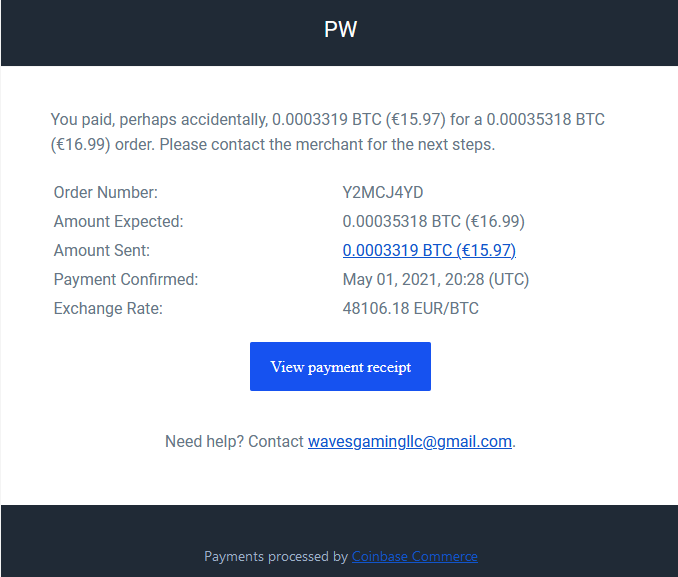Click the Amount Sent label
678x577 pixels.
point(102,250)
